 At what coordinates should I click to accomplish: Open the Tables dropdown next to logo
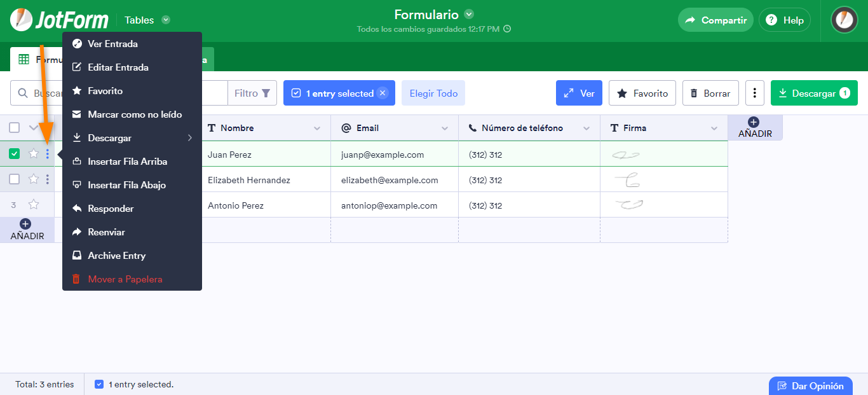[166, 20]
